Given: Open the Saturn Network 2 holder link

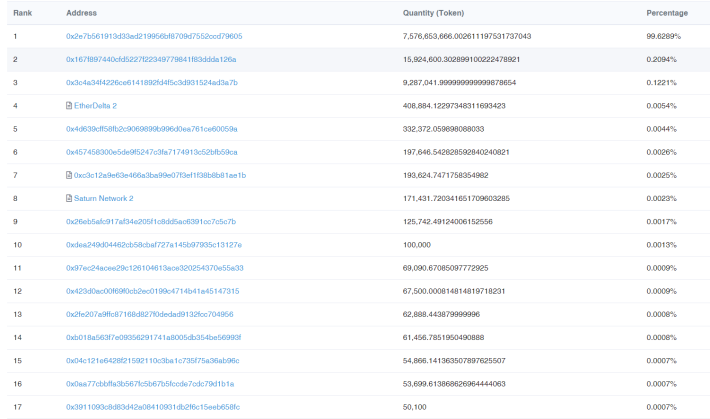Looking at the screenshot, I should point(104,198).
